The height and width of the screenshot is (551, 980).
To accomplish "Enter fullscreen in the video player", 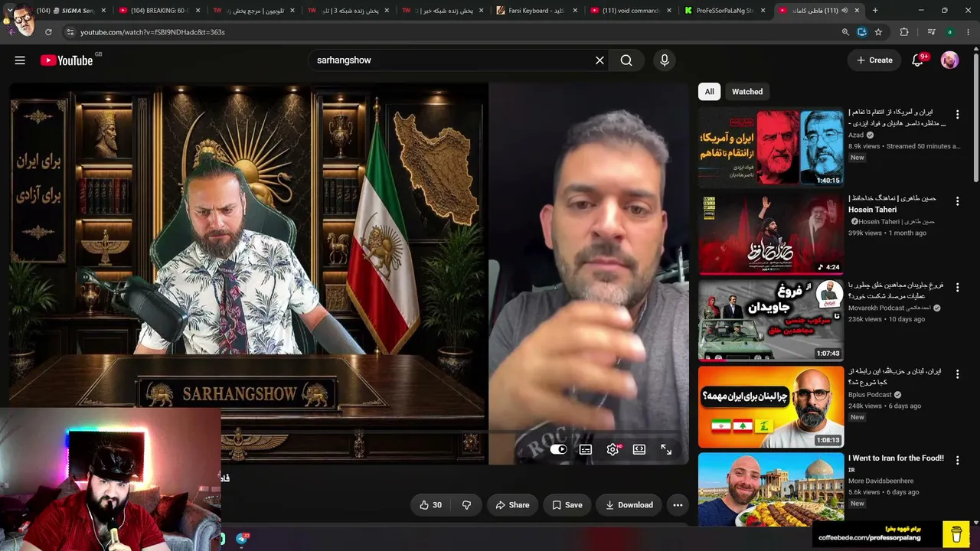I will click(666, 449).
